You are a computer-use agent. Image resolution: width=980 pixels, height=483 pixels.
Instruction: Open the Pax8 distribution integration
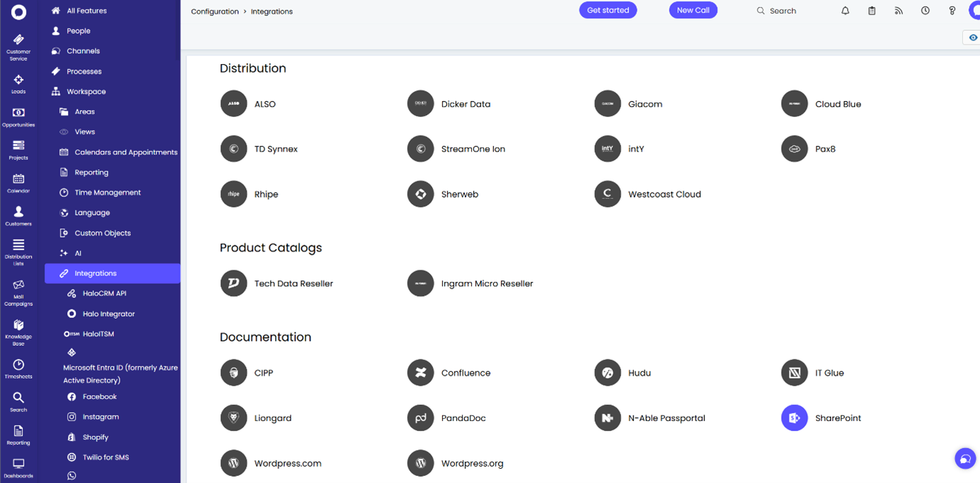pos(794,149)
